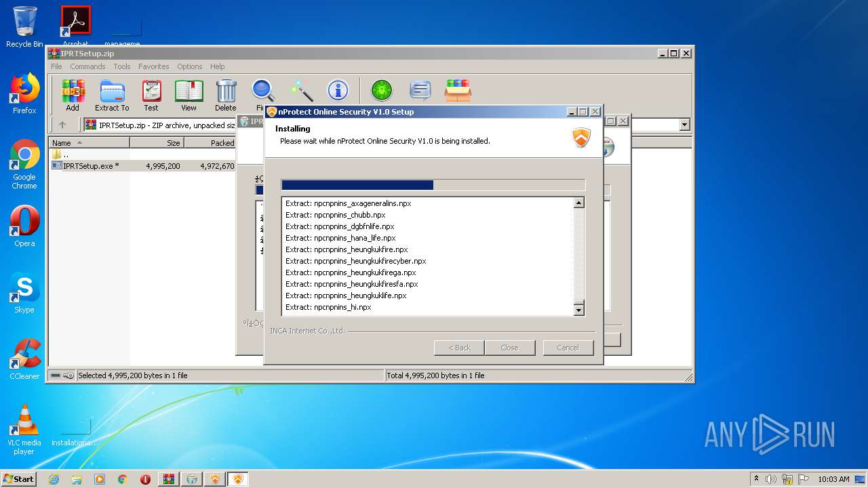868x488 pixels.
Task: Click the VirusScan green bug icon
Action: [x=382, y=90]
